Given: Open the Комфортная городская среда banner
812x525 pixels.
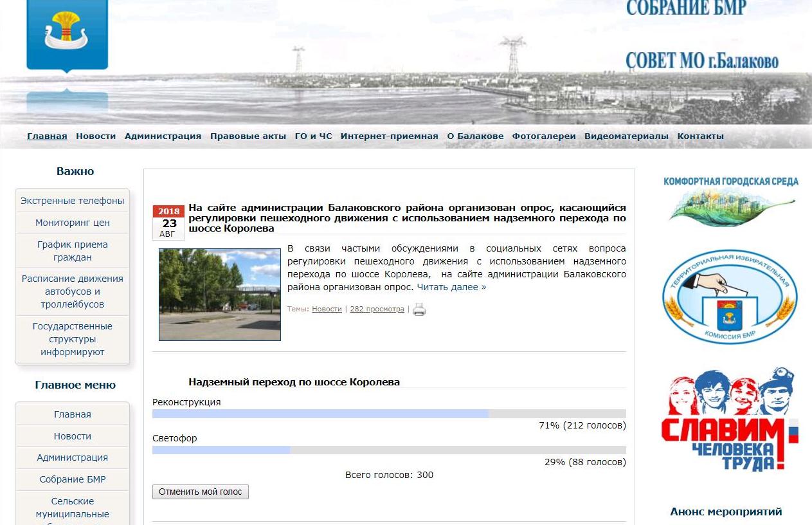Looking at the screenshot, I should 730,201.
